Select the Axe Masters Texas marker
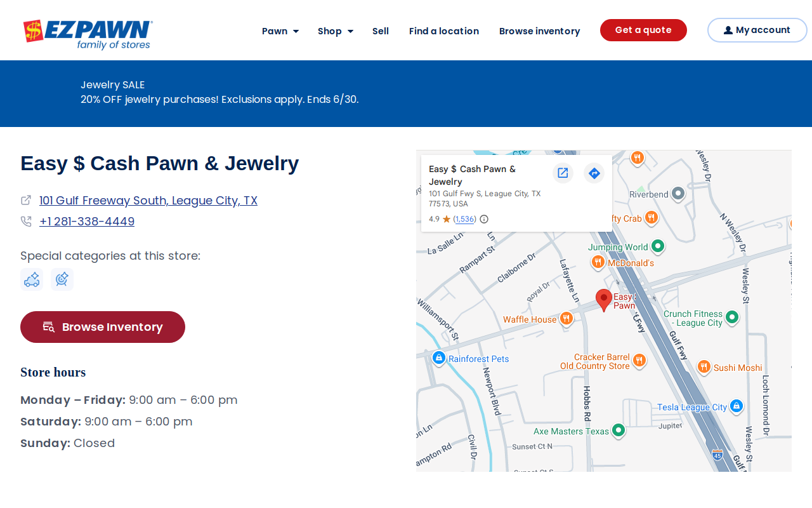Image resolution: width=812 pixels, height=508 pixels. pos(619,431)
